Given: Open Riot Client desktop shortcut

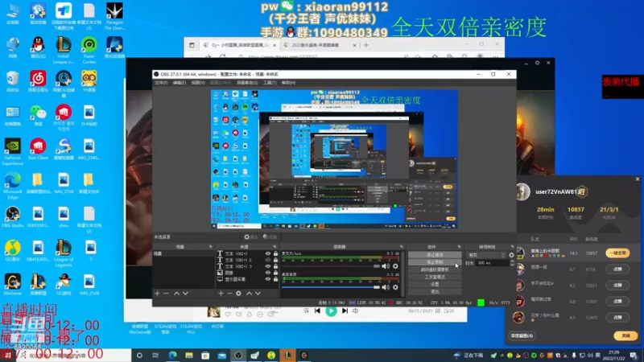Looking at the screenshot, I should coord(38,149).
